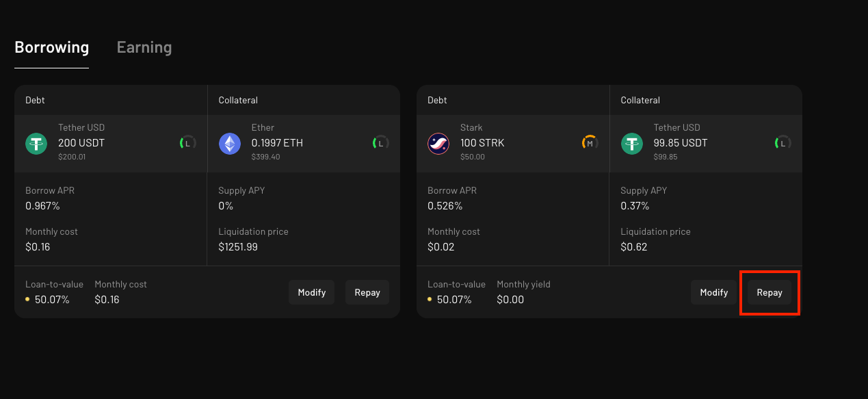The width and height of the screenshot is (868, 399).
Task: Click the 0.37% Supply APY value
Action: 635,206
